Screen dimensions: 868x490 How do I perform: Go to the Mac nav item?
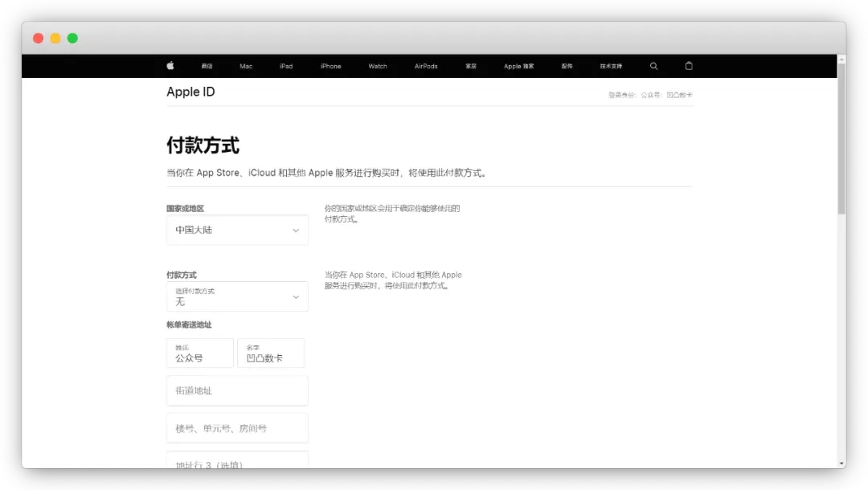click(x=246, y=67)
